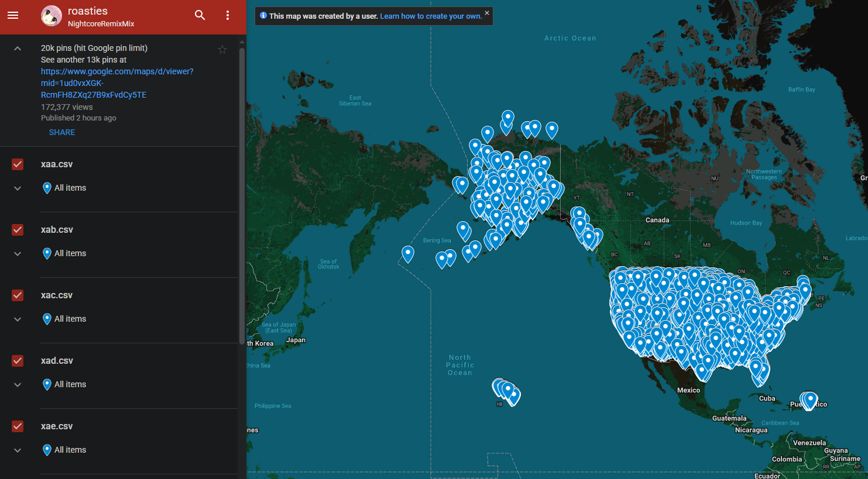This screenshot has width=868, height=479.
Task: Select the xae.csv layer title
Action: click(57, 426)
